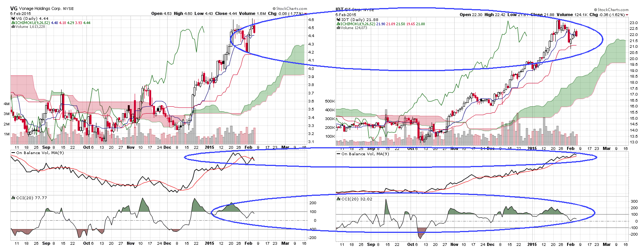Click IDT chart's Chg -0.36 value
644x252 pixels.
[x=599, y=15]
